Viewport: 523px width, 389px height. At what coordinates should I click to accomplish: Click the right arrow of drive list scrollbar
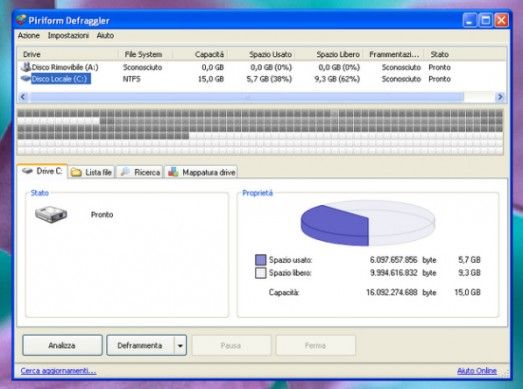[x=500, y=97]
